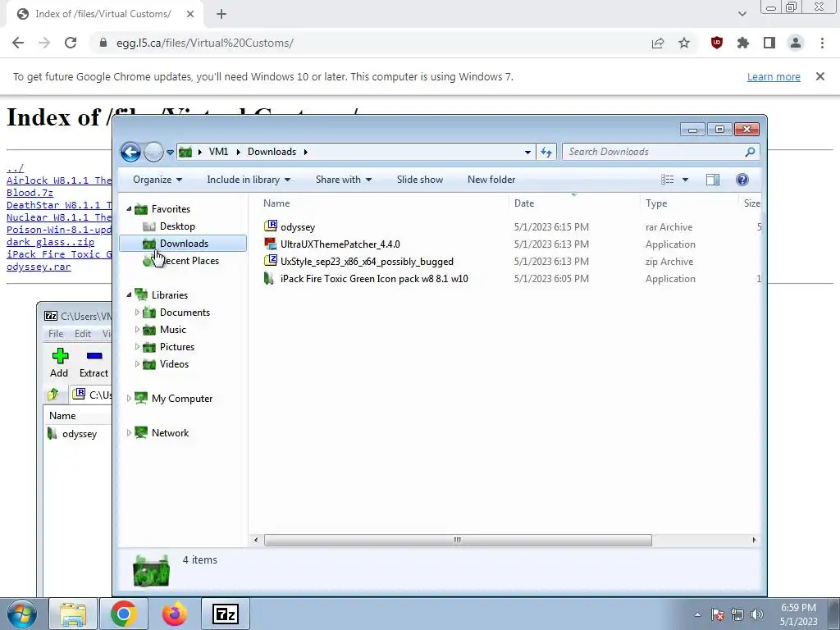
Task: Toggle the preview pane
Action: 713,180
